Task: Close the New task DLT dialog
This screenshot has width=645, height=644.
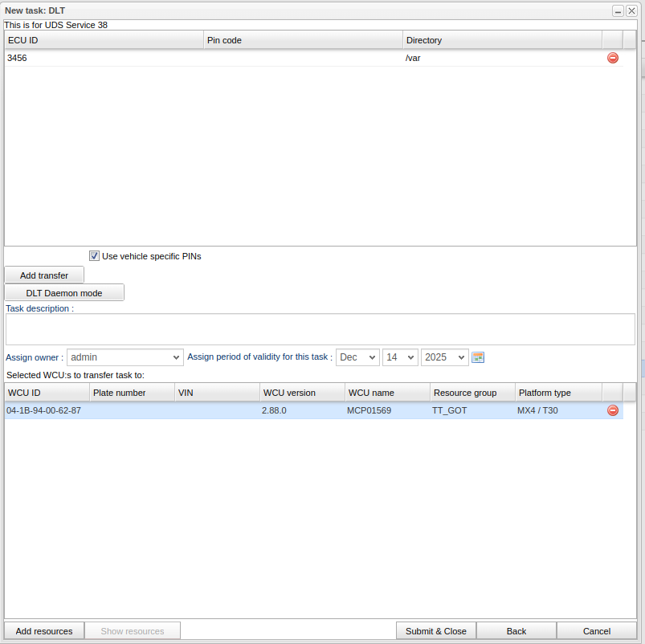Action: (x=631, y=10)
